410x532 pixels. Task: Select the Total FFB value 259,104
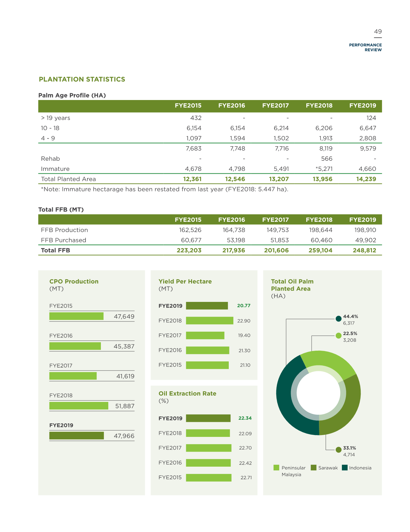pos(320,250)
